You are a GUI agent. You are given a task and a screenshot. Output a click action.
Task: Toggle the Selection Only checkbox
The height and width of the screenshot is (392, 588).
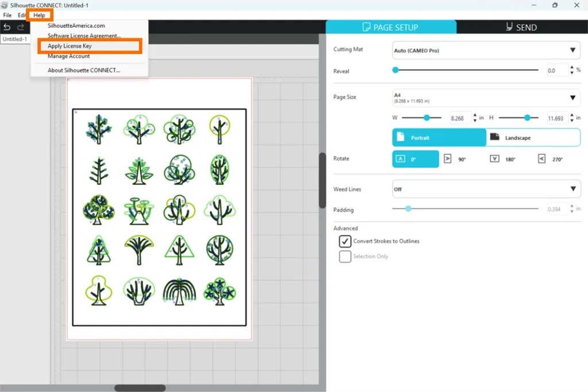click(x=345, y=257)
